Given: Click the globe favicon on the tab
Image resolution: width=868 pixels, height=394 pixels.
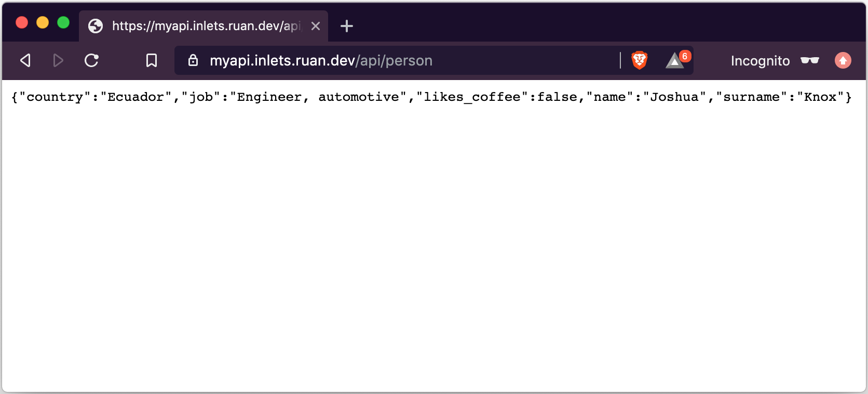Looking at the screenshot, I should click(96, 26).
